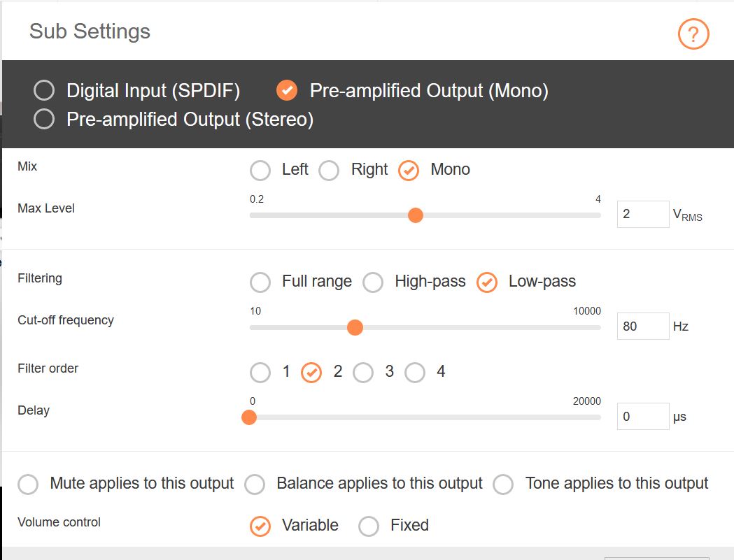The image size is (734, 560).
Task: Click the Max Level VRMS input field
Action: click(643, 214)
